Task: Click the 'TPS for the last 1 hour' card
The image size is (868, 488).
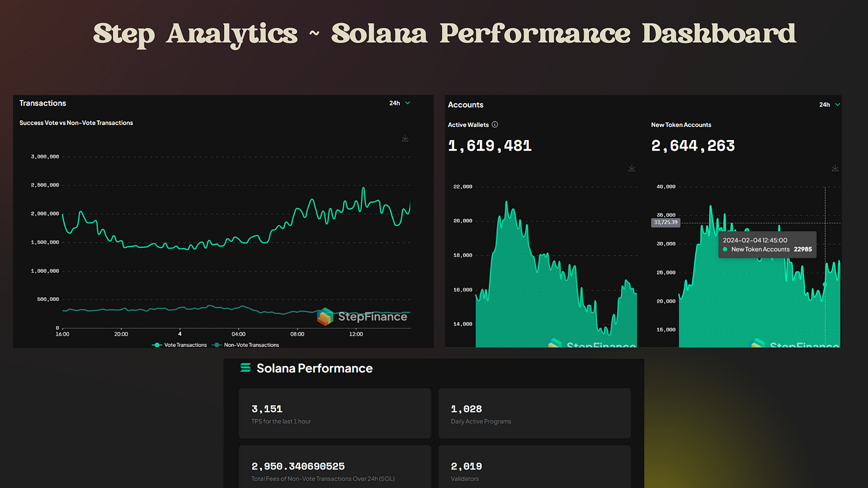Action: (x=335, y=414)
